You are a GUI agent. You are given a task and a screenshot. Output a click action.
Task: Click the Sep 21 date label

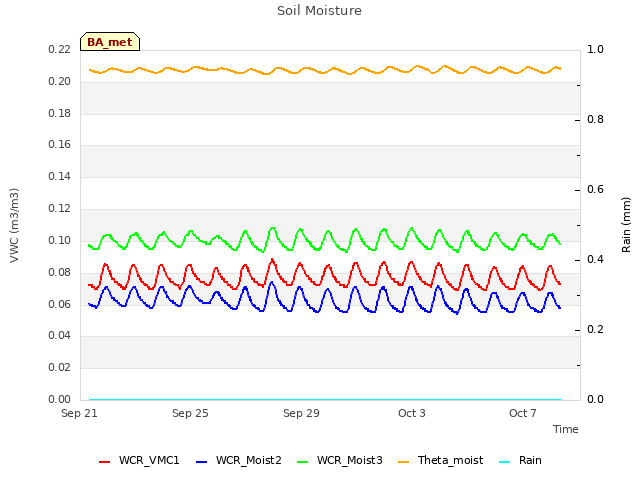click(79, 413)
